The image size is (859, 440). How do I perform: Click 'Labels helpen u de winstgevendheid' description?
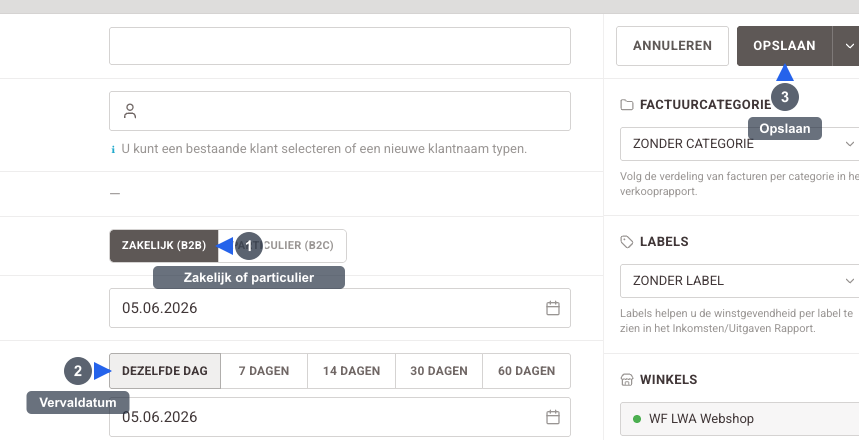click(x=736, y=321)
